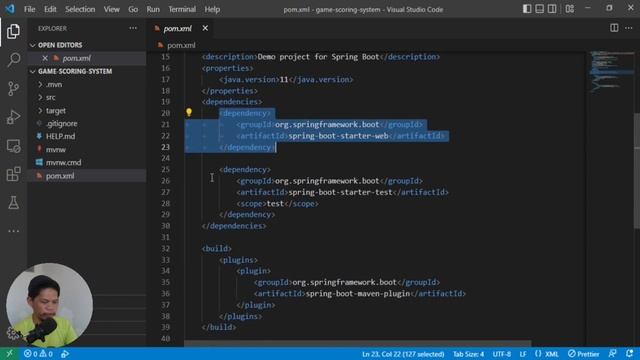Split the editor to the right
This screenshot has height=360, width=640.
(x=614, y=28)
